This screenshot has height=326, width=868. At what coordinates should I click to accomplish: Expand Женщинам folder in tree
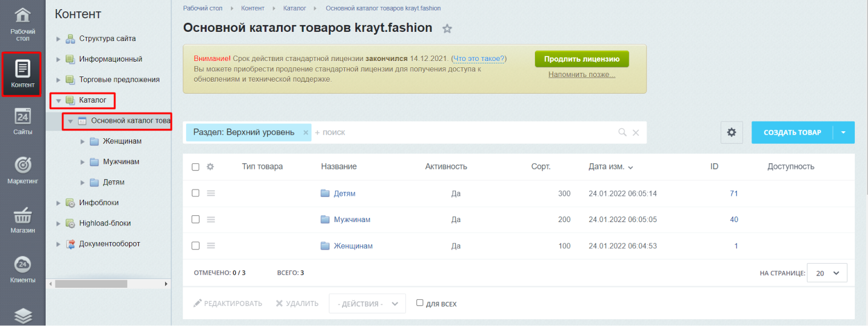point(82,142)
